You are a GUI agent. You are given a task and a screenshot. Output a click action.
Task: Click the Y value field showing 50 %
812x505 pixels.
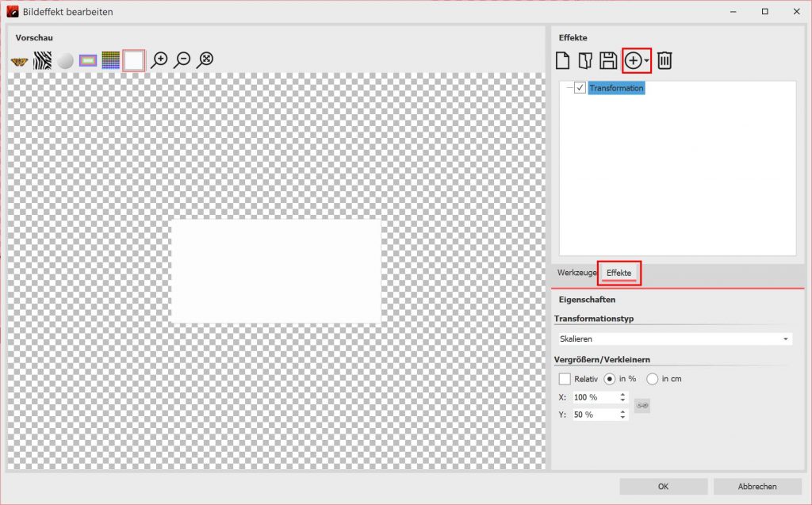(595, 415)
